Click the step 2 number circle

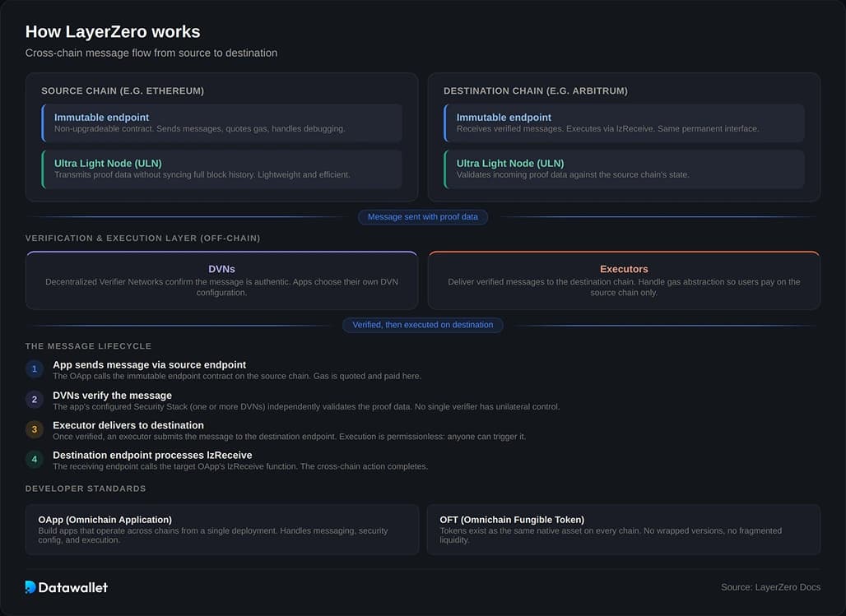34,400
